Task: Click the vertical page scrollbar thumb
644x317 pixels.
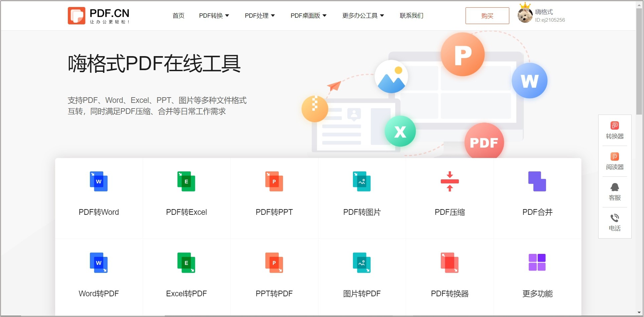Action: (639, 61)
